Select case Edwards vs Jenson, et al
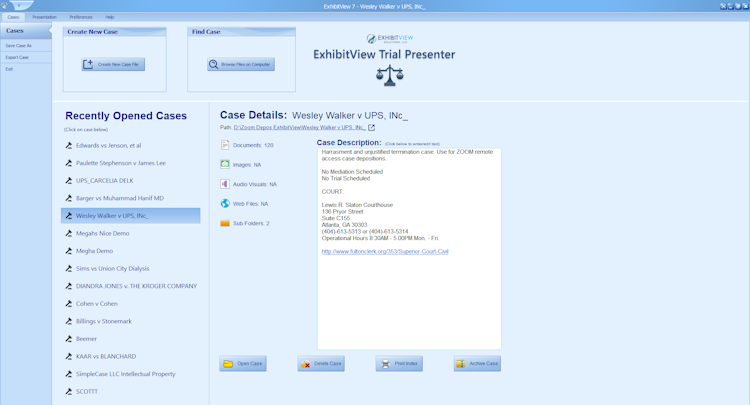 (x=109, y=145)
